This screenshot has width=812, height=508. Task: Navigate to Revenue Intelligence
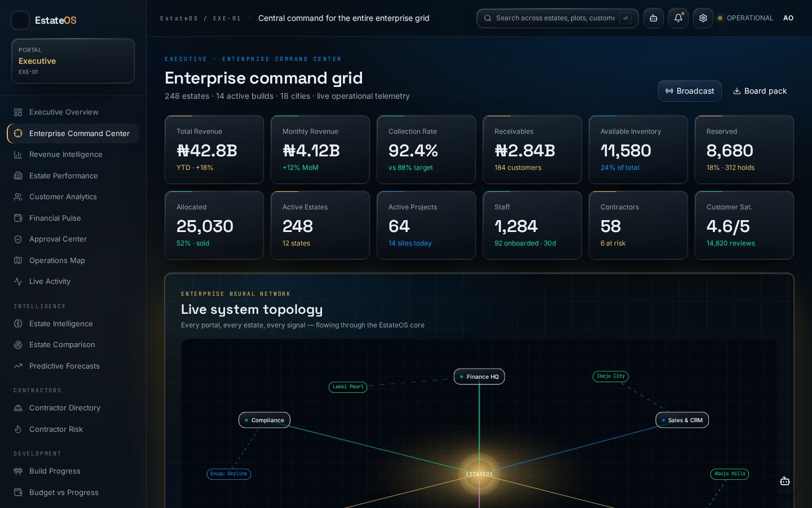73,155
